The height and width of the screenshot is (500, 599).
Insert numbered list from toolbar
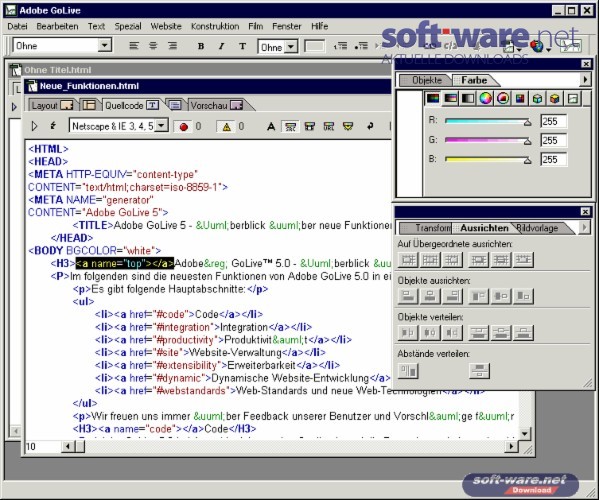pyautogui.click(x=340, y=46)
